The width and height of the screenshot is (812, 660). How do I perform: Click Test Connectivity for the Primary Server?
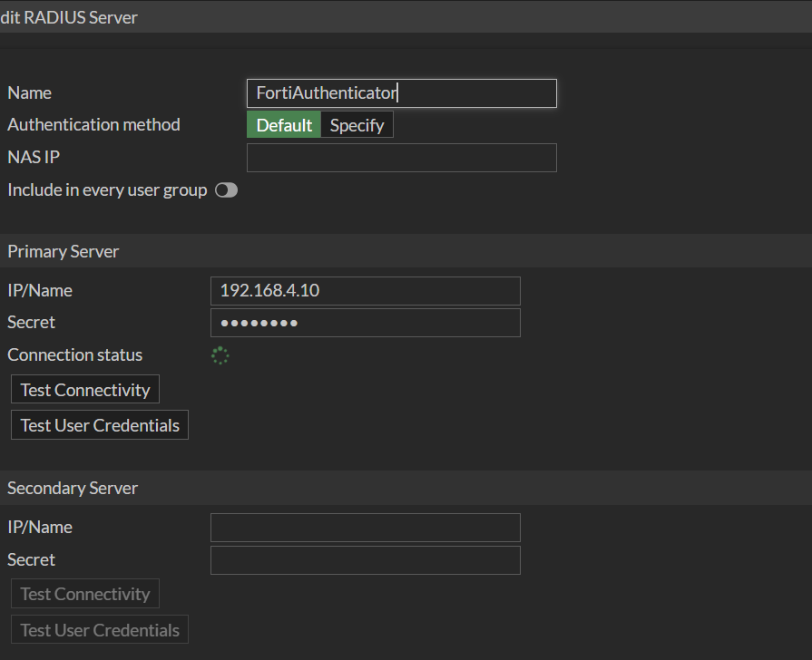84,389
